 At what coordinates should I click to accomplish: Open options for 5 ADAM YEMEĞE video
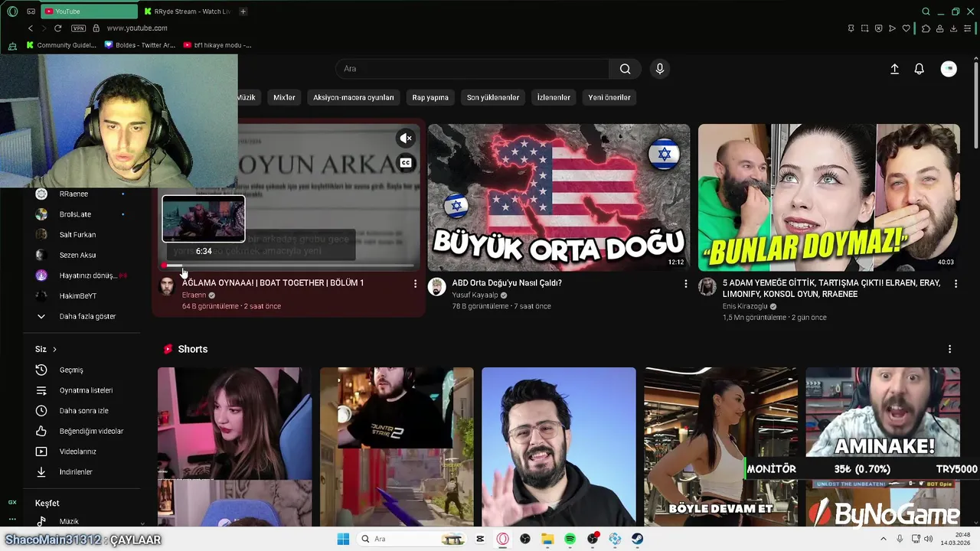tap(955, 284)
